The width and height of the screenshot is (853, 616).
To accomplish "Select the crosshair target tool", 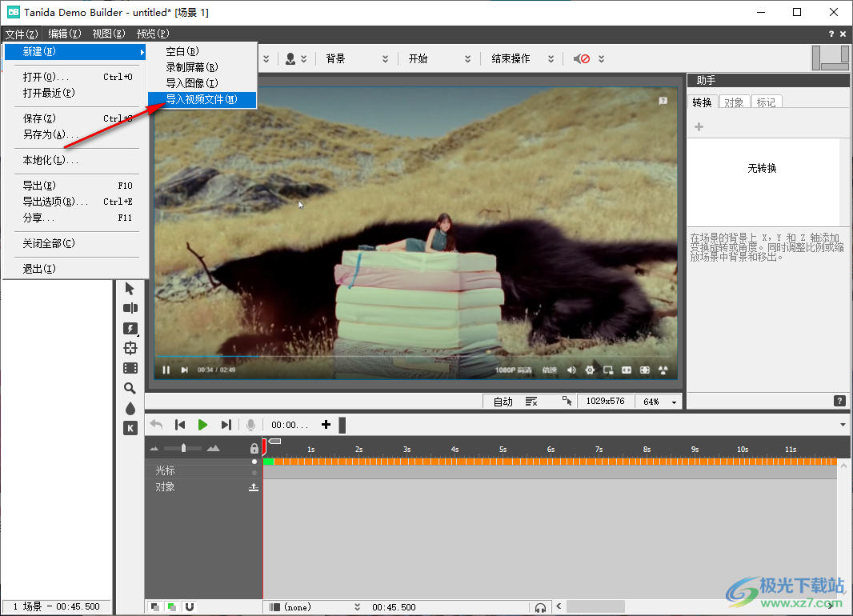I will 130,348.
